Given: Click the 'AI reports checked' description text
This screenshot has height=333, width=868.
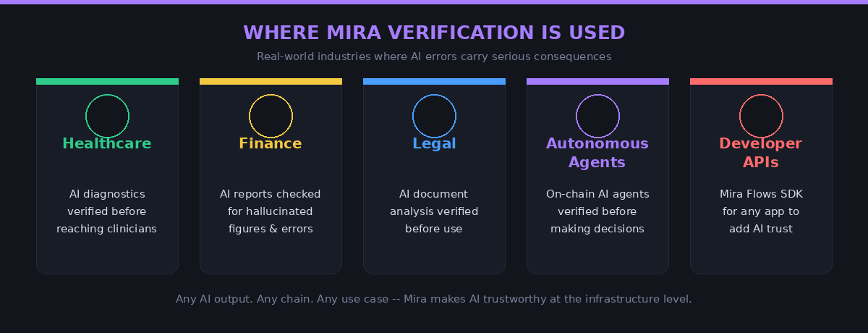Looking at the screenshot, I should coord(271,211).
